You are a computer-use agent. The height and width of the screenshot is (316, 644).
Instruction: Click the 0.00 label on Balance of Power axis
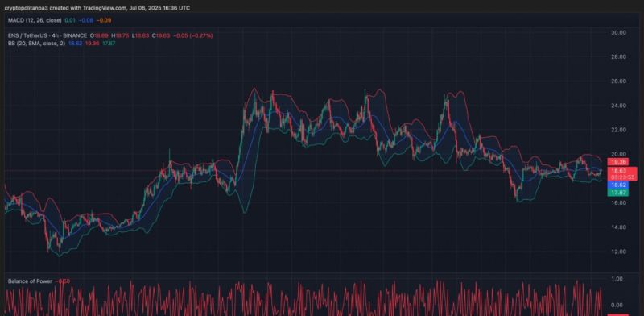coord(617,305)
